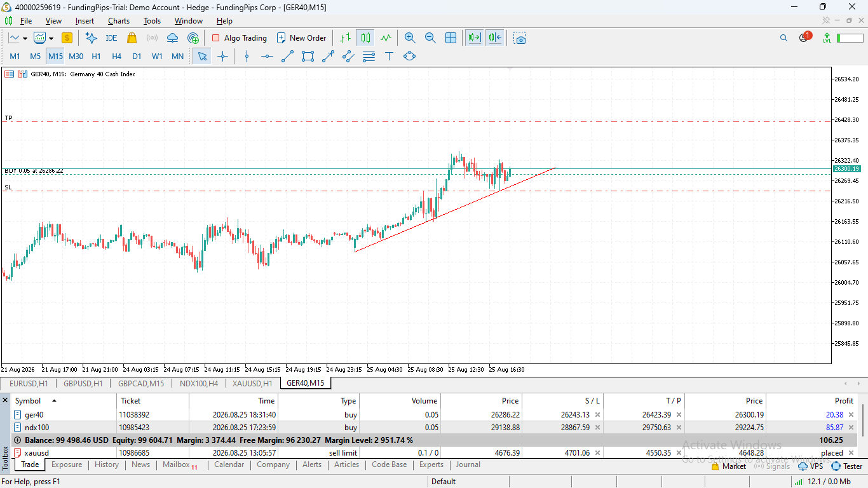Expand the templates dropdown arrow

(50, 38)
